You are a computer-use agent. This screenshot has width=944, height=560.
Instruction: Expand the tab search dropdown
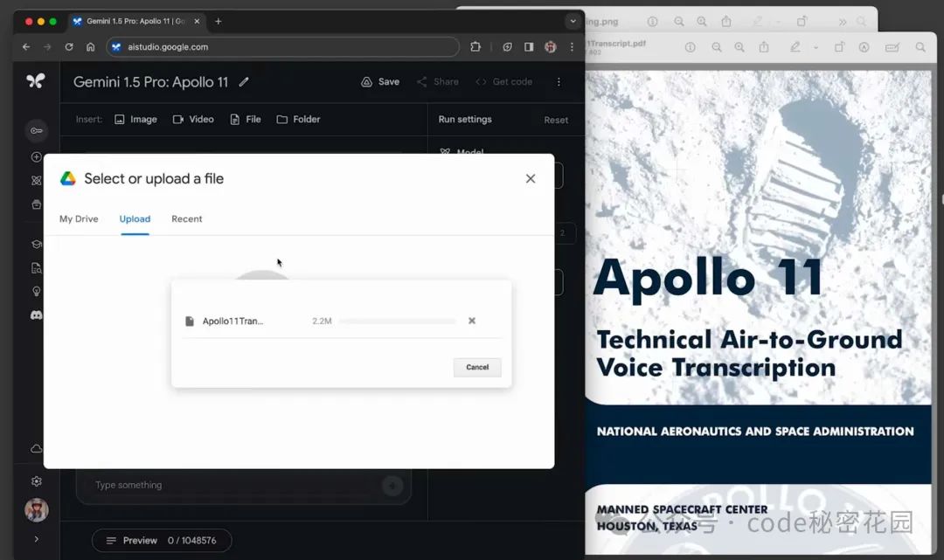[x=573, y=21]
